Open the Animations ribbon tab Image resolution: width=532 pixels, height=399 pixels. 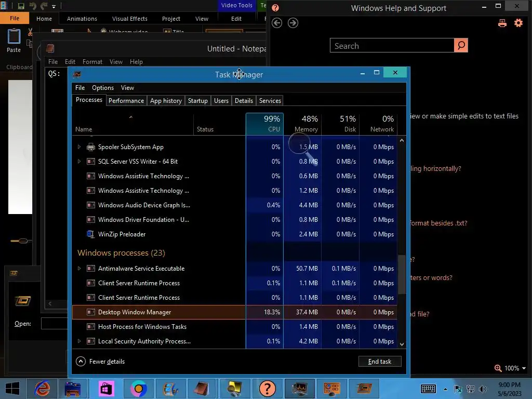point(82,19)
